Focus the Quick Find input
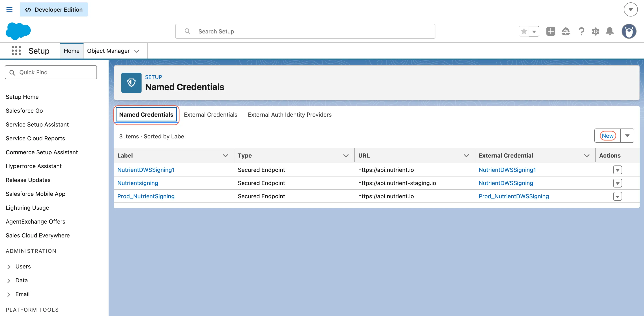The image size is (644, 316). click(51, 72)
